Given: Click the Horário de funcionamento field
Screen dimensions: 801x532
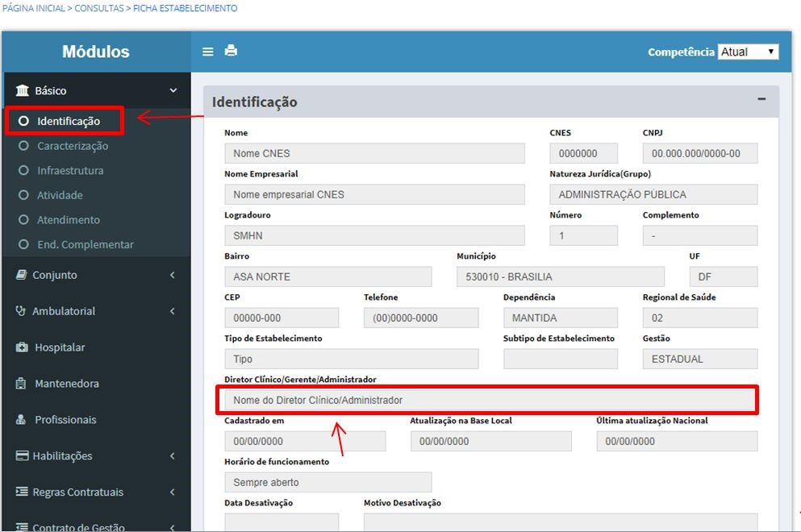Looking at the screenshot, I should click(327, 482).
